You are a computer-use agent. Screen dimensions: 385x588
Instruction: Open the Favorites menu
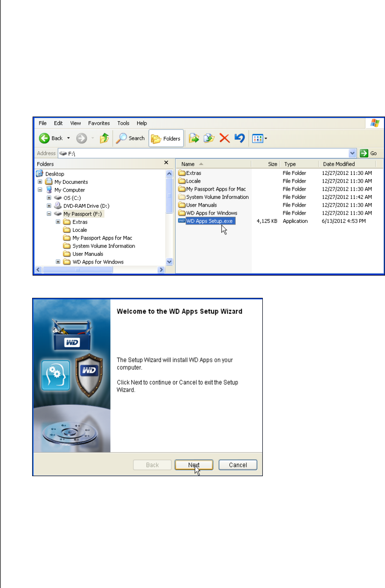(x=99, y=123)
